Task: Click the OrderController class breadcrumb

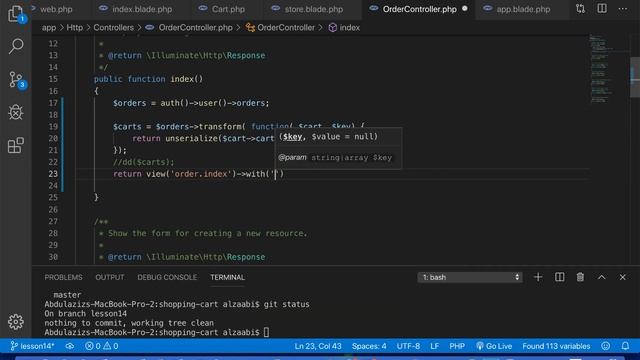Action: pyautogui.click(x=286, y=28)
